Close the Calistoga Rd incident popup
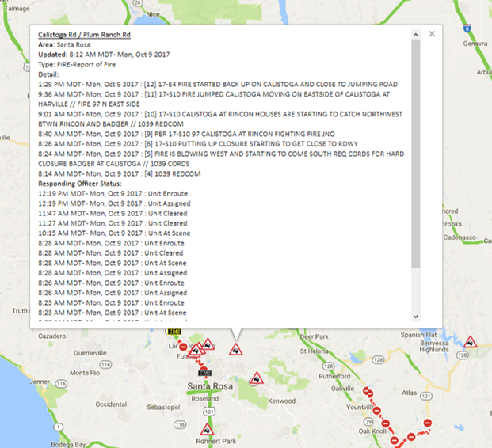This screenshot has height=448, width=492. point(432,34)
